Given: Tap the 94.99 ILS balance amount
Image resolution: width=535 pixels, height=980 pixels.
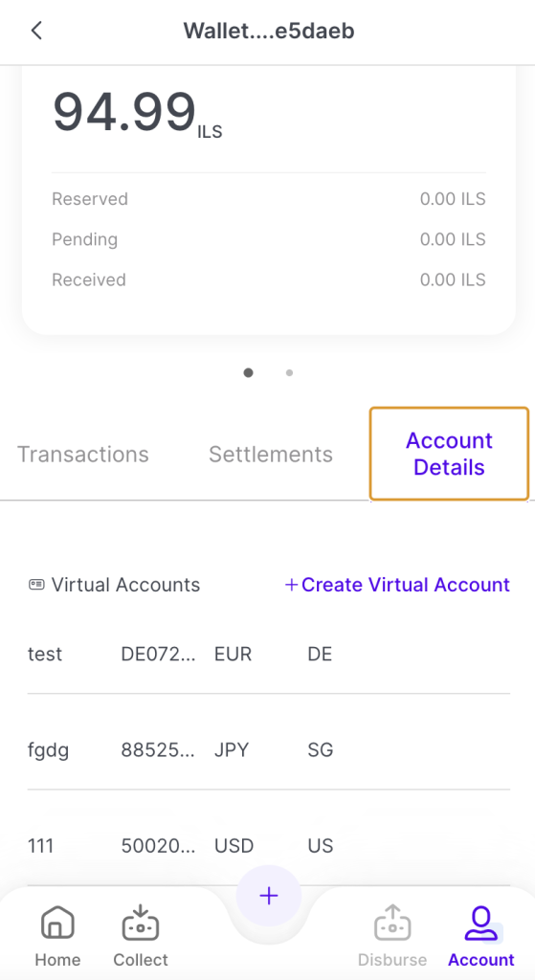Looking at the screenshot, I should (x=138, y=113).
